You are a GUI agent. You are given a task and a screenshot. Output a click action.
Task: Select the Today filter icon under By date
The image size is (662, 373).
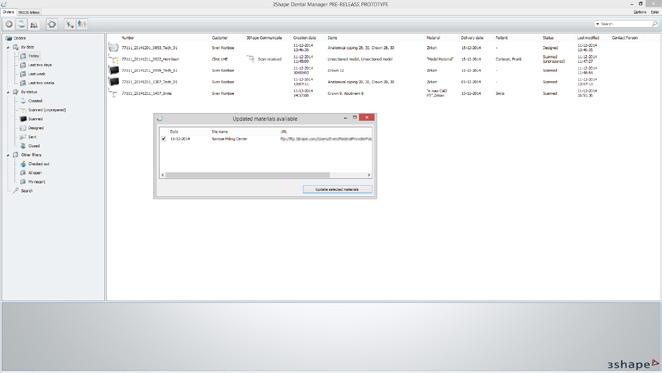[x=23, y=56]
